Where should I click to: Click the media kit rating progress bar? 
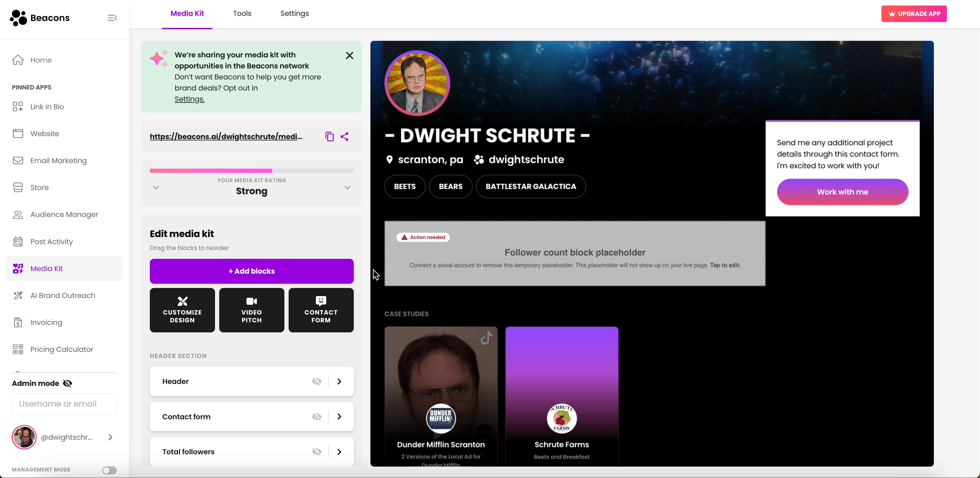[x=251, y=171]
